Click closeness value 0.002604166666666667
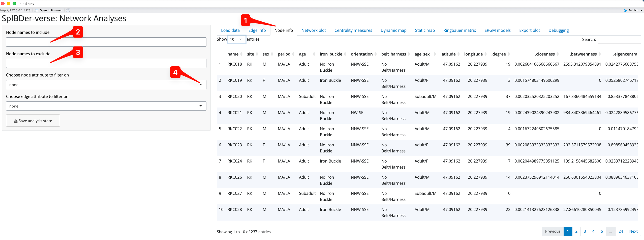The height and width of the screenshot is (240, 644). (537, 64)
